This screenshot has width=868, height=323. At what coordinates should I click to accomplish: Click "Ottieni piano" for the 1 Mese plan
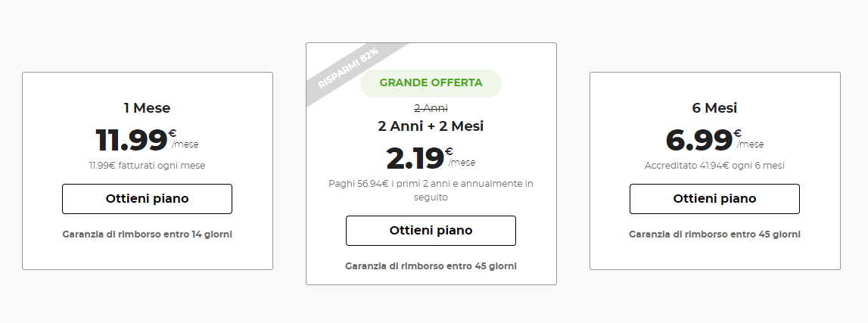[x=147, y=199]
